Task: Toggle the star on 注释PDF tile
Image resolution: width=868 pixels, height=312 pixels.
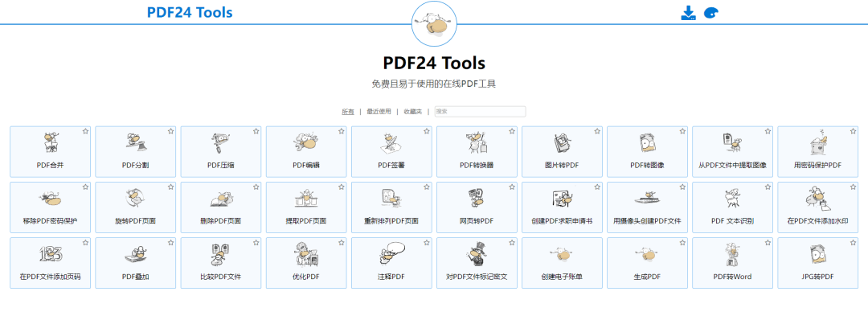Action: (427, 243)
